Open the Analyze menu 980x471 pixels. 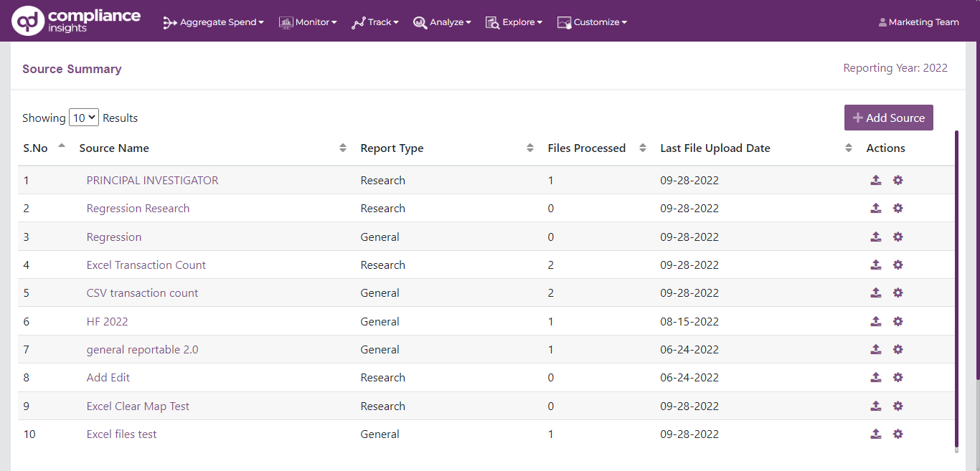443,22
